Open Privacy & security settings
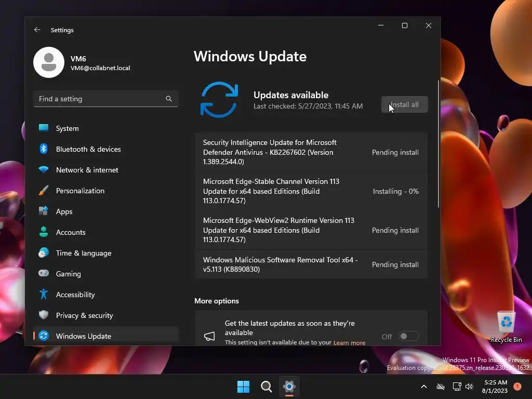 coord(106,315)
